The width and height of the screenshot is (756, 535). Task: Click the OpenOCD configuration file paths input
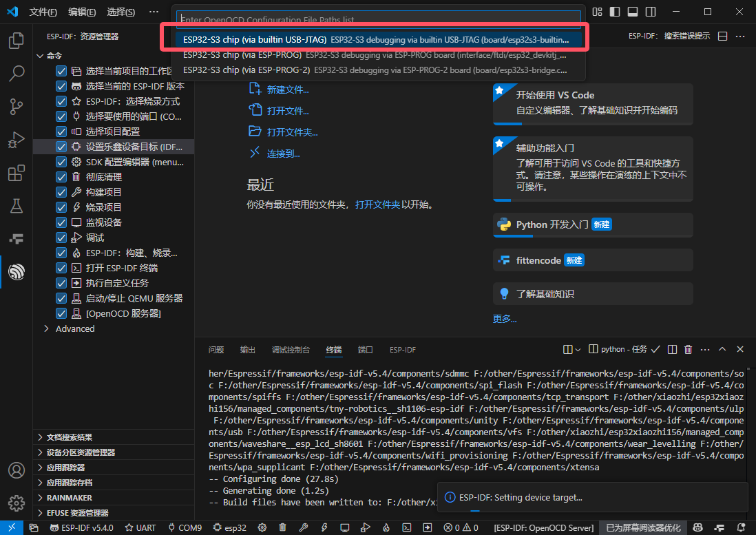[x=379, y=20]
